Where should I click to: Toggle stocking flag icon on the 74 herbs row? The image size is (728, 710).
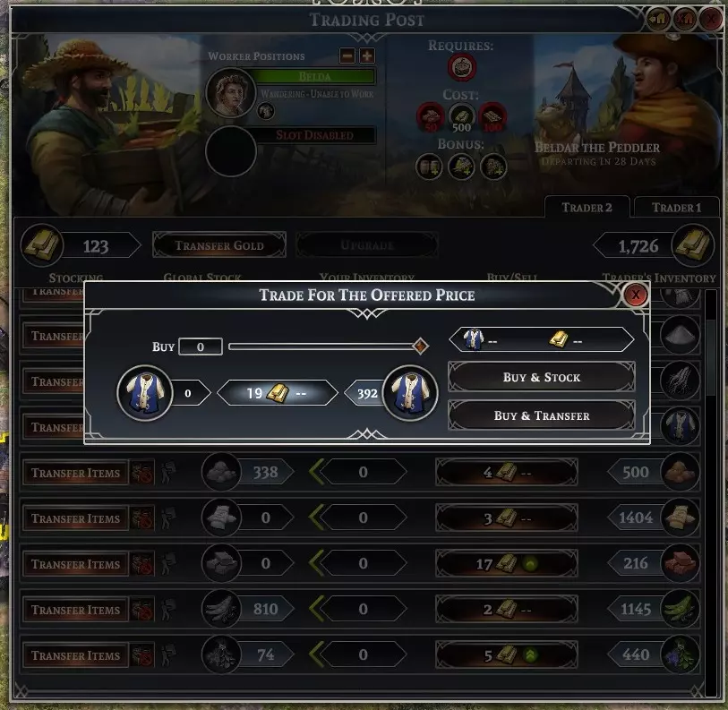[x=167, y=654]
